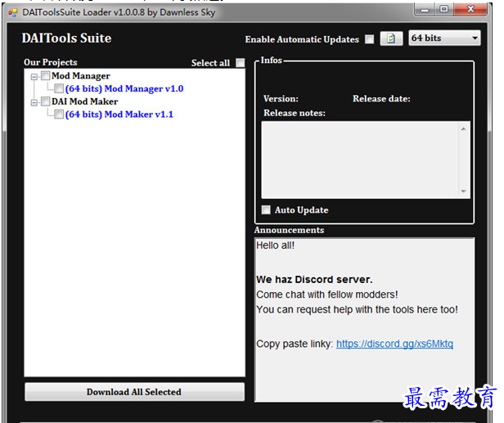The width and height of the screenshot is (504, 423).
Task: Check the DAI Mod Maker parent checkbox
Action: (45, 101)
